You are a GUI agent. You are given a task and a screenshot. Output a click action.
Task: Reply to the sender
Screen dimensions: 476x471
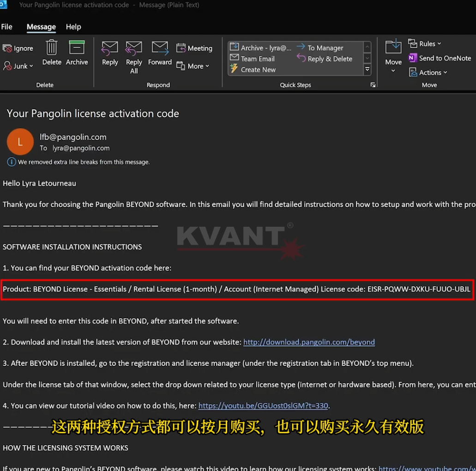tap(110, 54)
